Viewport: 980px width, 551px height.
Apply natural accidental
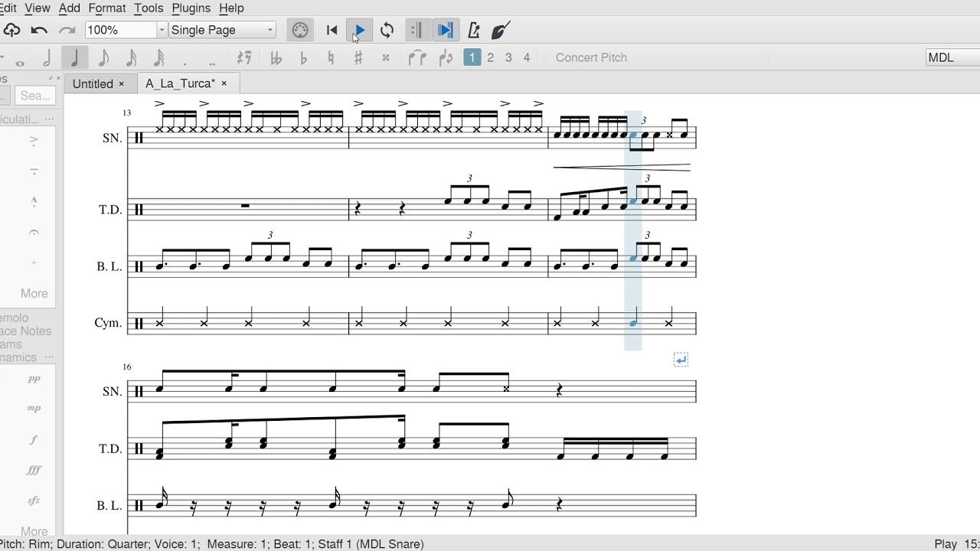(x=331, y=57)
